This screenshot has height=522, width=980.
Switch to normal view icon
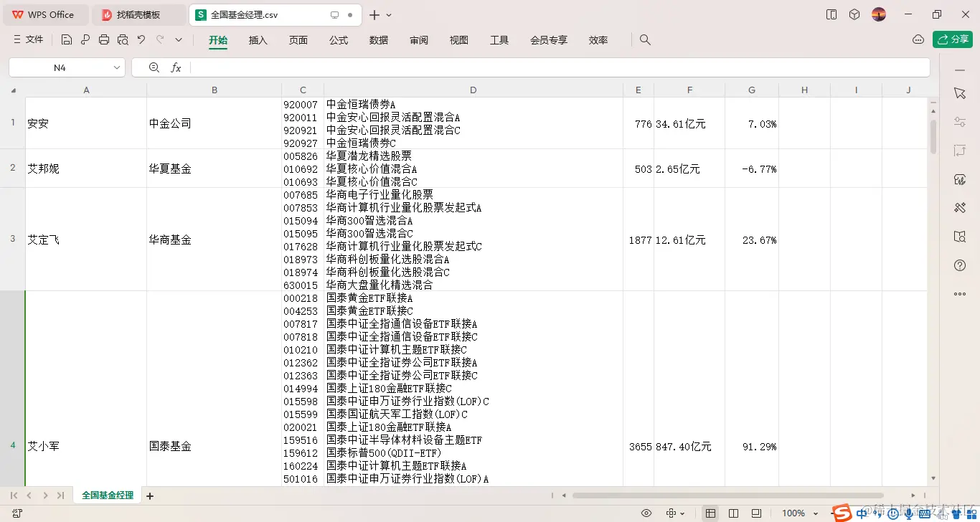point(710,513)
